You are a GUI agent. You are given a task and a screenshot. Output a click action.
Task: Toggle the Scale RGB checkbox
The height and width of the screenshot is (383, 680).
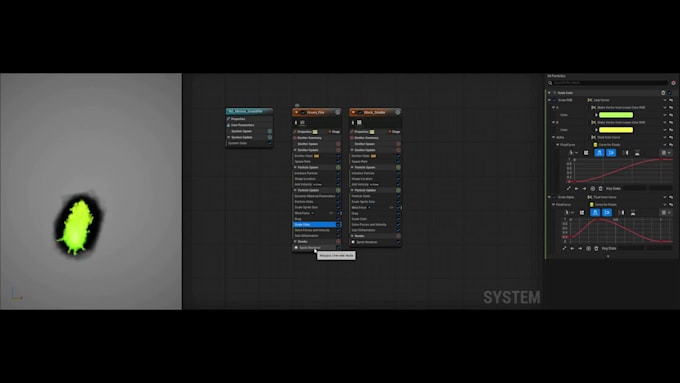click(x=554, y=100)
